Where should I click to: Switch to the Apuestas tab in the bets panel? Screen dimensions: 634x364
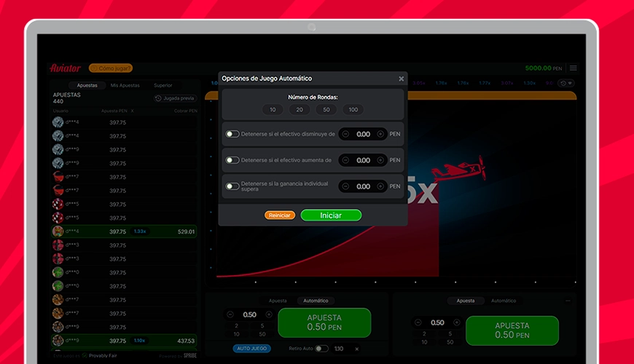pyautogui.click(x=87, y=85)
